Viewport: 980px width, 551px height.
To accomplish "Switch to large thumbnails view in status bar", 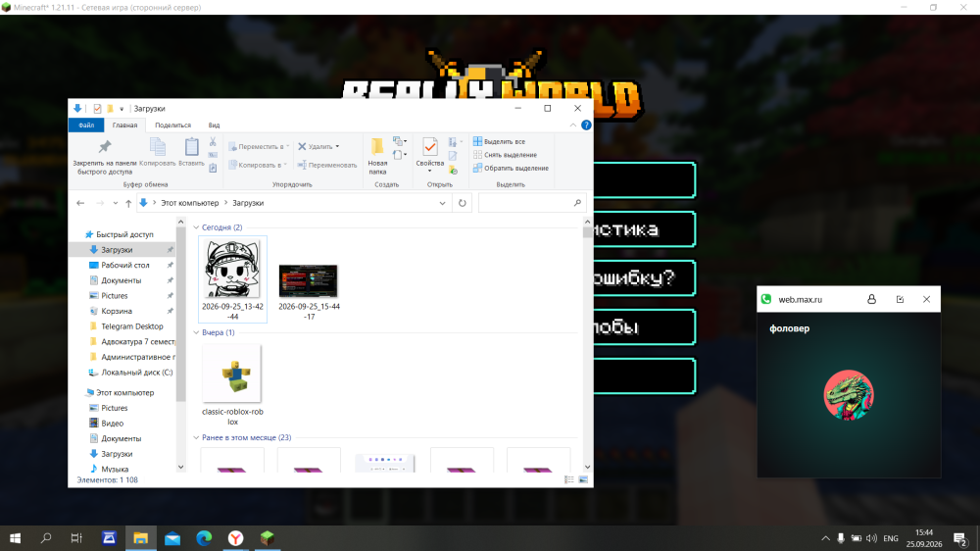I will click(583, 479).
